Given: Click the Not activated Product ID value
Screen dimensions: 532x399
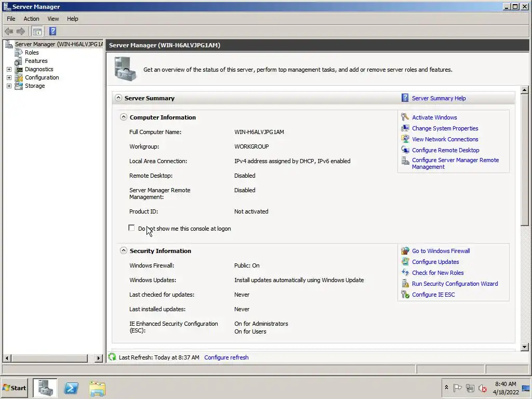Looking at the screenshot, I should coord(251,211).
